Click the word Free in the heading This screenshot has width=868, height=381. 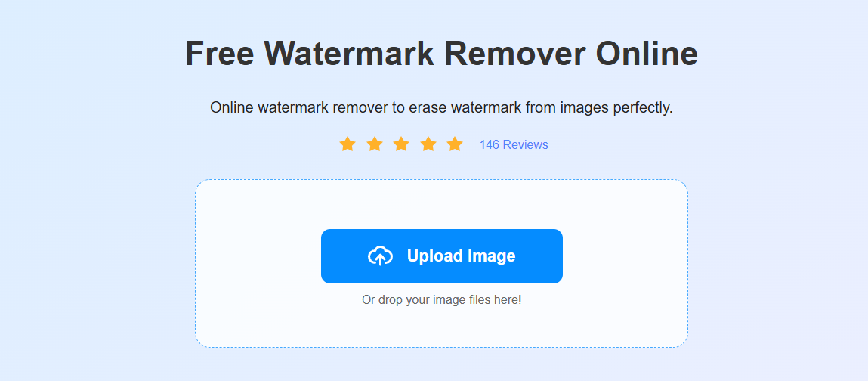coord(220,54)
